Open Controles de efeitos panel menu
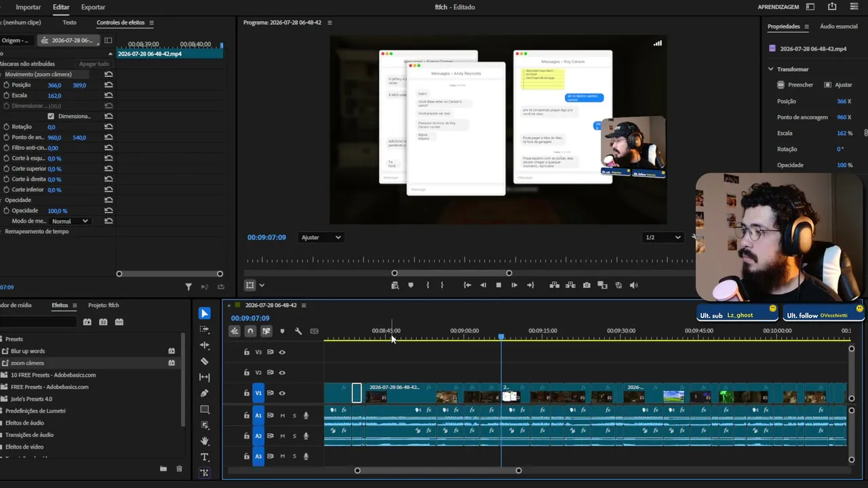The width and height of the screenshot is (868, 488). coord(151,22)
